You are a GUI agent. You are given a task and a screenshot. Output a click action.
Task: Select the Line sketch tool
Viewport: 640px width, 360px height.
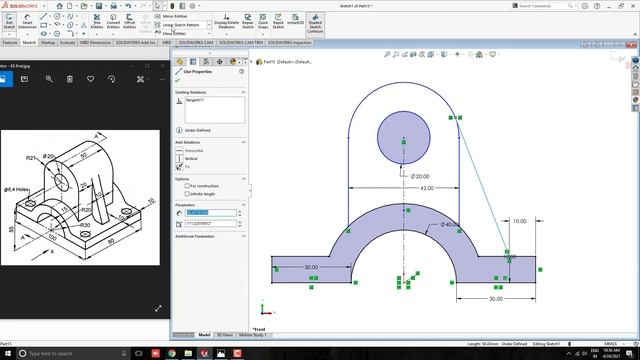44,16
